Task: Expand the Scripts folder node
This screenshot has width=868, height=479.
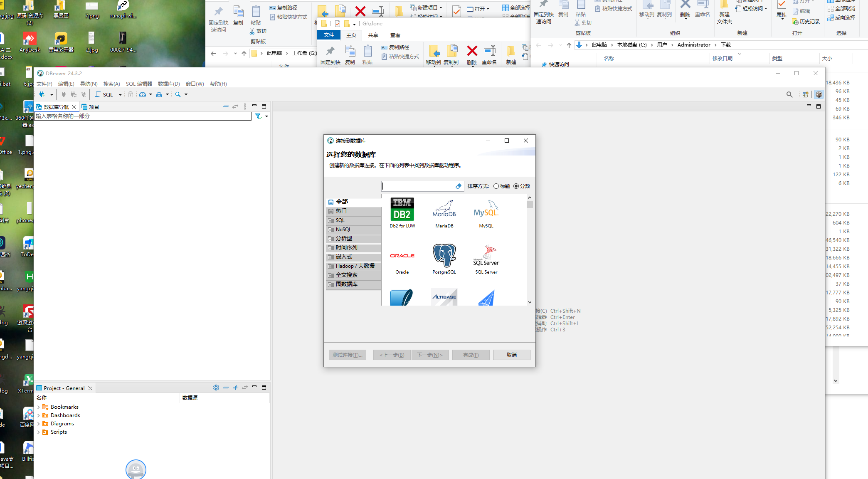Action: 39,432
